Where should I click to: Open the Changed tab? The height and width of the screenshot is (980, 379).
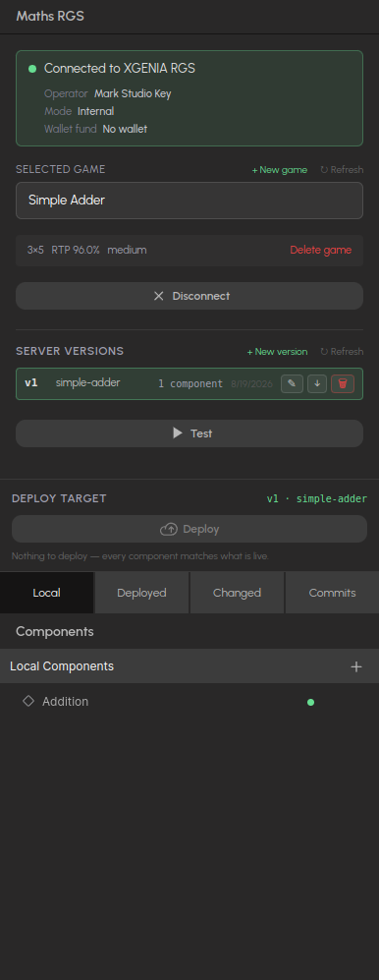(x=237, y=593)
